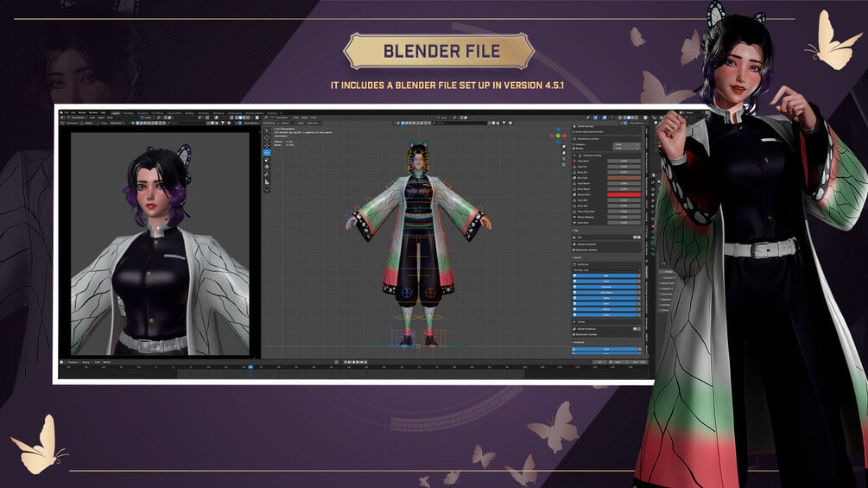Select the Measure ruler tool
This screenshot has height=488, width=868.
pyautogui.click(x=267, y=181)
